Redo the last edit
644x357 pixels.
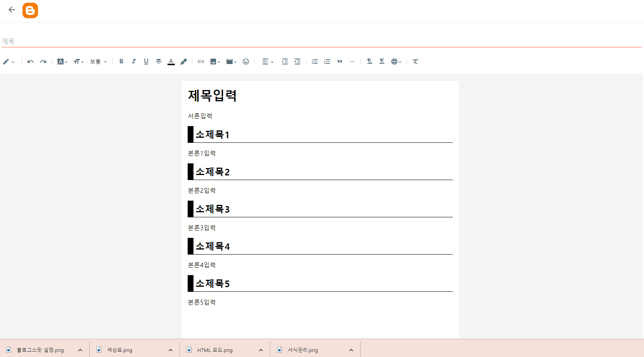point(43,61)
